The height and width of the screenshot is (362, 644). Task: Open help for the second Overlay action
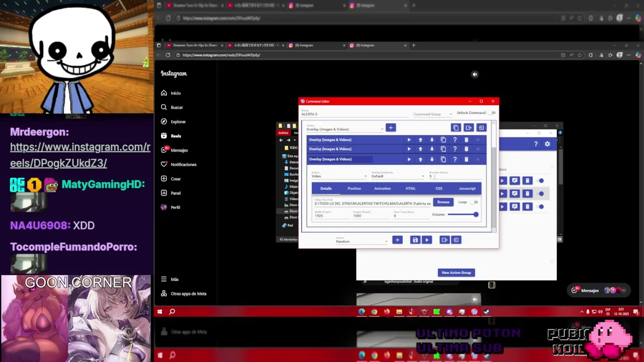[455, 149]
